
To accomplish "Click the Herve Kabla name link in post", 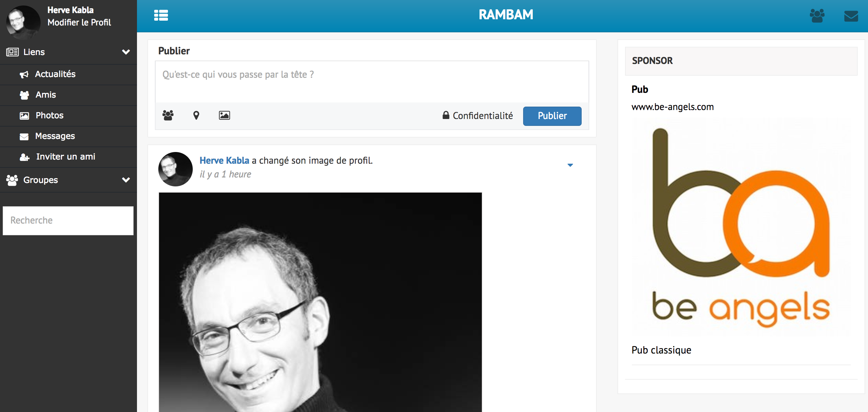I will (224, 160).
